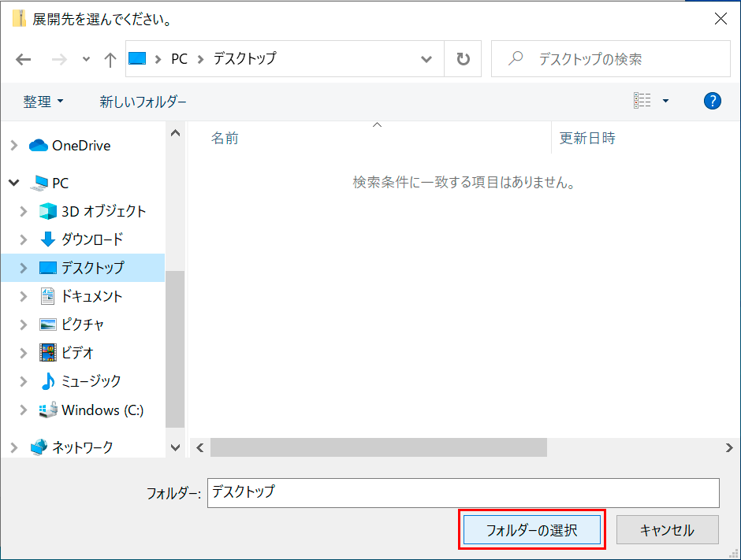Click the file list horizontal scrollbar thumb

(378, 447)
